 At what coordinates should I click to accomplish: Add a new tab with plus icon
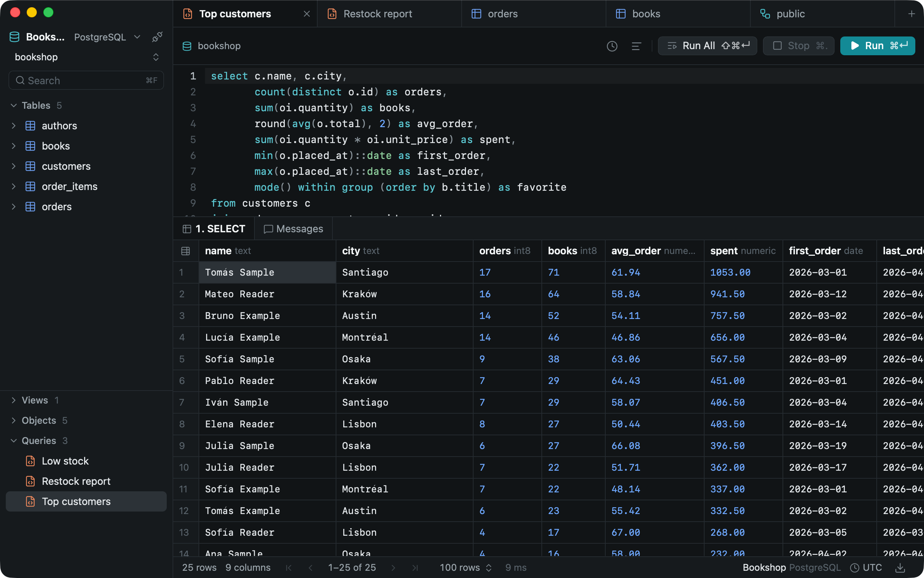(911, 14)
